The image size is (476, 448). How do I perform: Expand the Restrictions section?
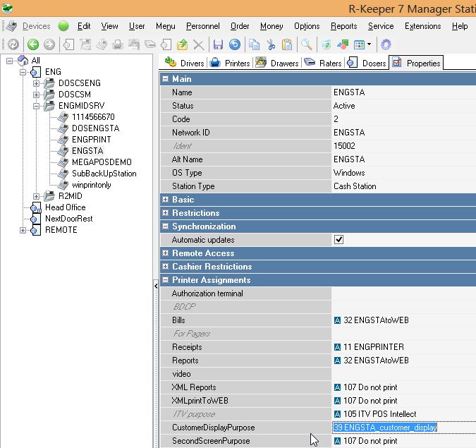tap(166, 213)
